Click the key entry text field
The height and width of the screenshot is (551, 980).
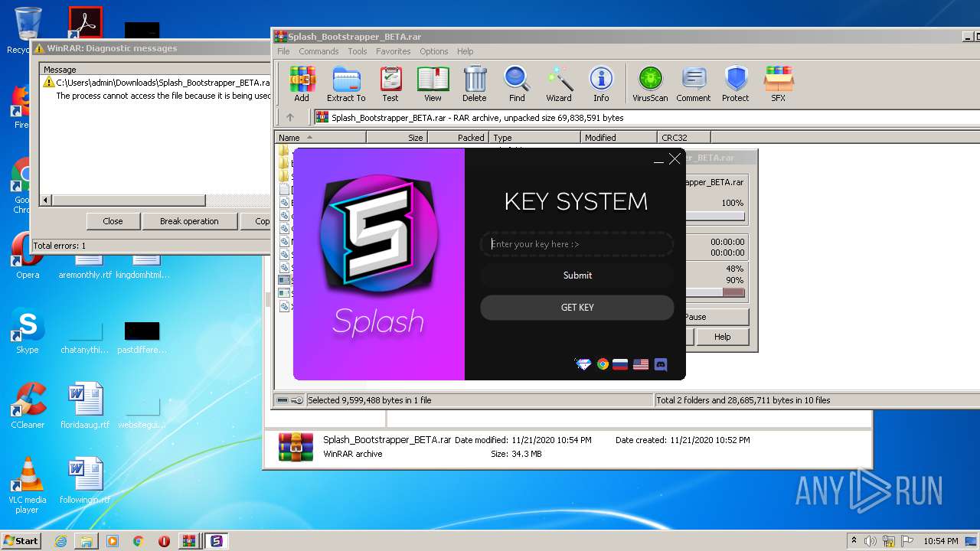coord(577,244)
